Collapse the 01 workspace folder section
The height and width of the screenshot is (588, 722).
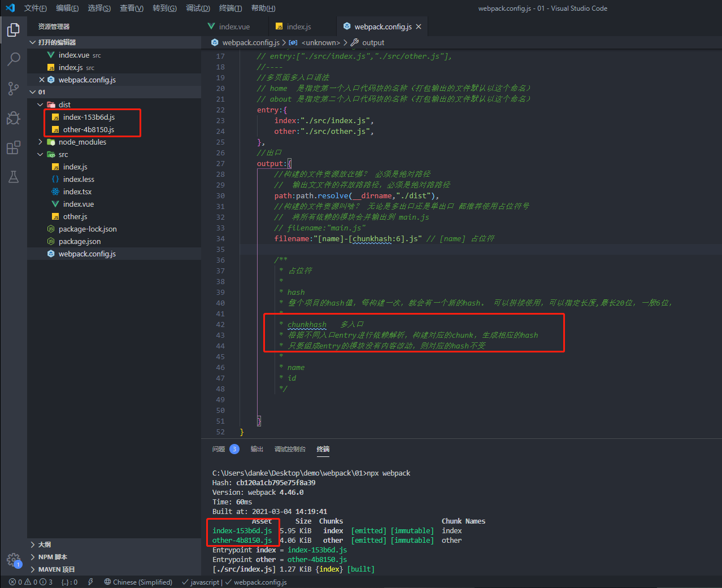[x=114, y=92]
